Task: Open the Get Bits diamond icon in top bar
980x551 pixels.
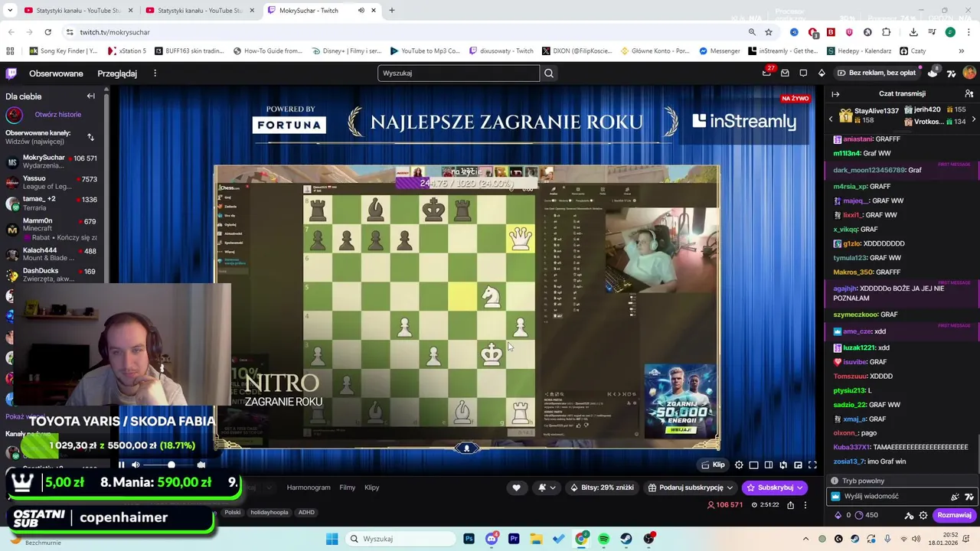Action: tap(822, 73)
